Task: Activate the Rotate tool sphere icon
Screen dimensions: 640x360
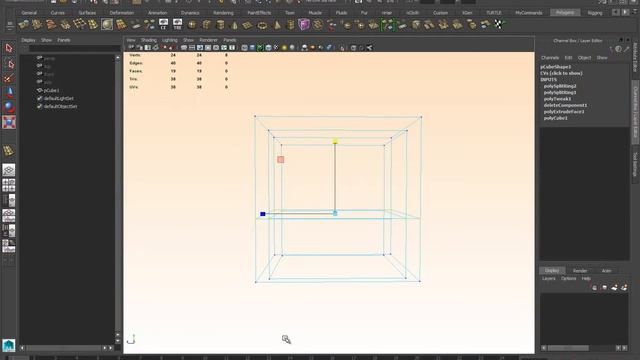Action: 9,107
